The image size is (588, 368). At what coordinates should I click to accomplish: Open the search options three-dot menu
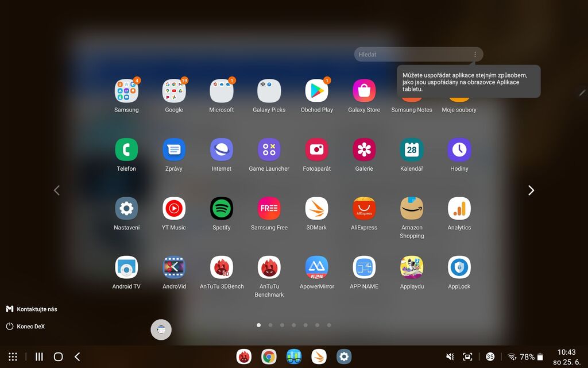pyautogui.click(x=475, y=54)
